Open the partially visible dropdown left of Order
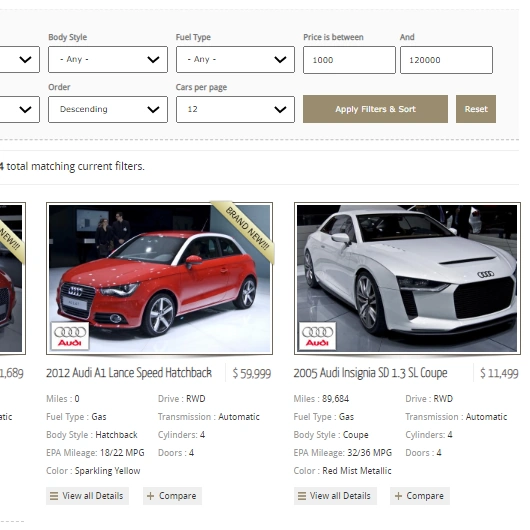The image size is (530, 530). pos(20,110)
